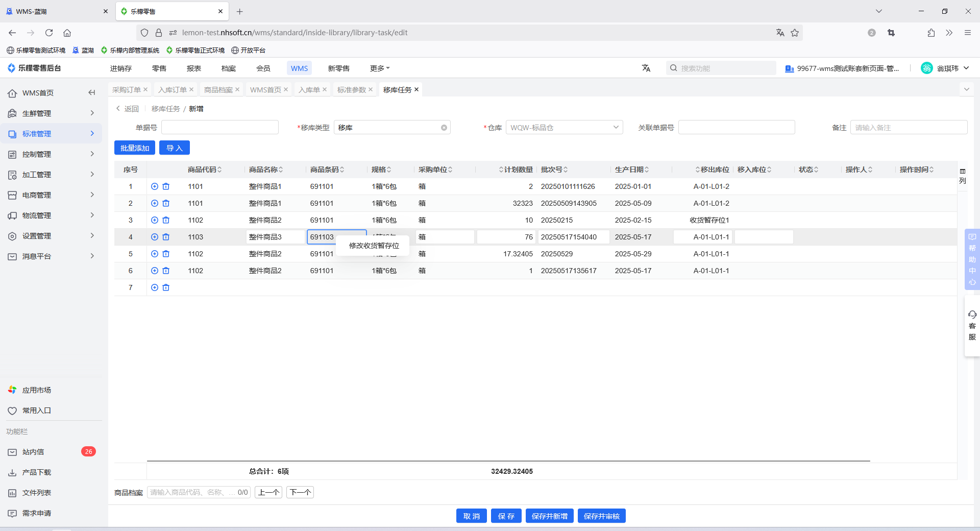The width and height of the screenshot is (980, 531).
Task: Expand 标准管理 sidebar menu
Action: pos(51,134)
